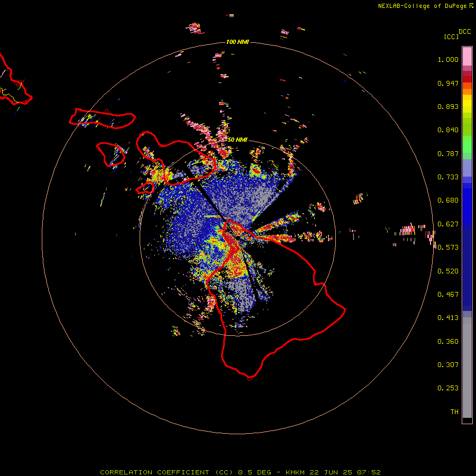Screen dimensions: 476x476
Task: Select the 0.307 scale value
Action: pyautogui.click(x=448, y=365)
